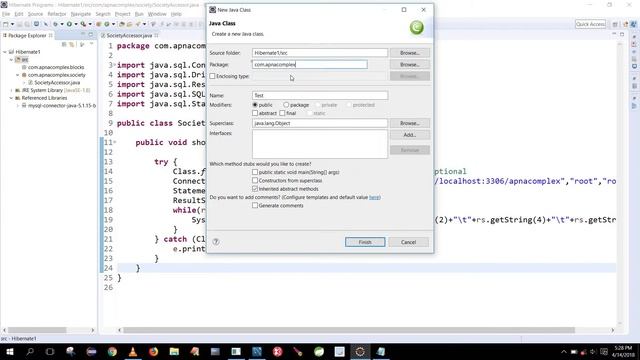This screenshot has width=640, height=360.
Task: Click the Open Type toolbar icon
Action: [122, 24]
